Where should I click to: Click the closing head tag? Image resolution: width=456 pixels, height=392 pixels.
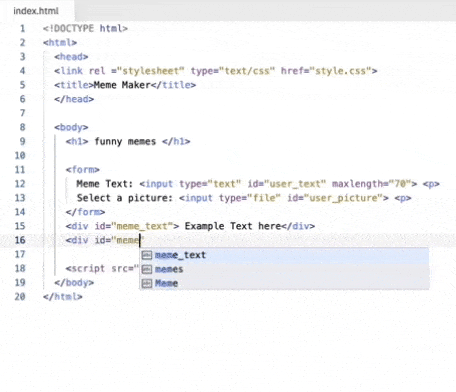[x=74, y=99]
